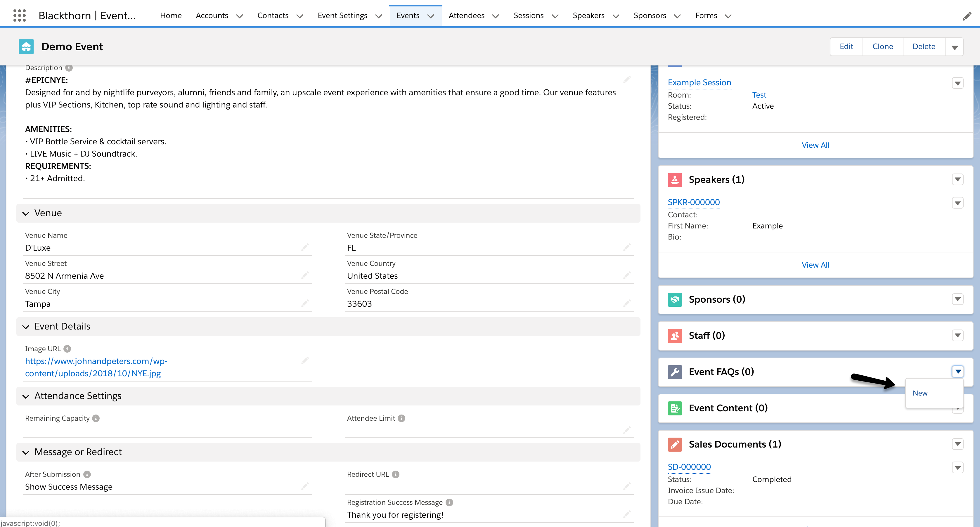Click the Edit button

[846, 47]
